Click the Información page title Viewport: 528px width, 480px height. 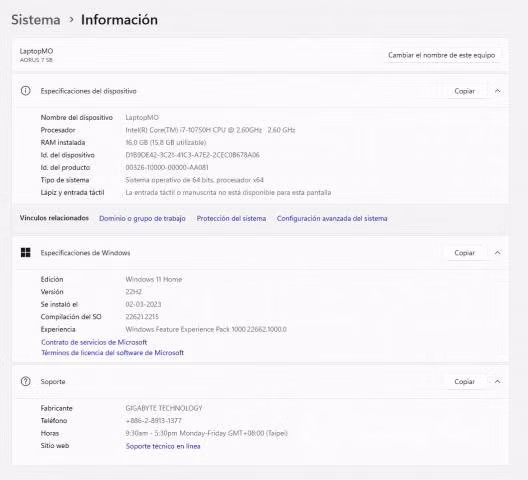tap(119, 20)
